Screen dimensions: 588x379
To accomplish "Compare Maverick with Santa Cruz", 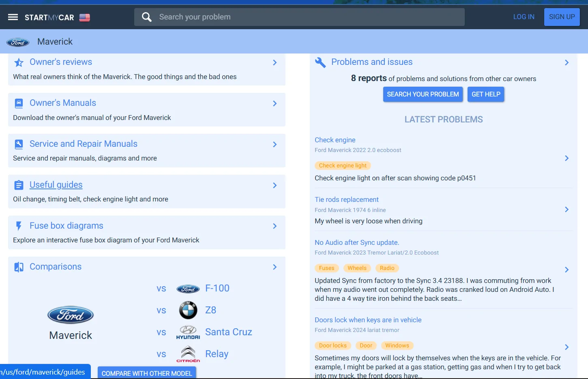I will click(229, 332).
